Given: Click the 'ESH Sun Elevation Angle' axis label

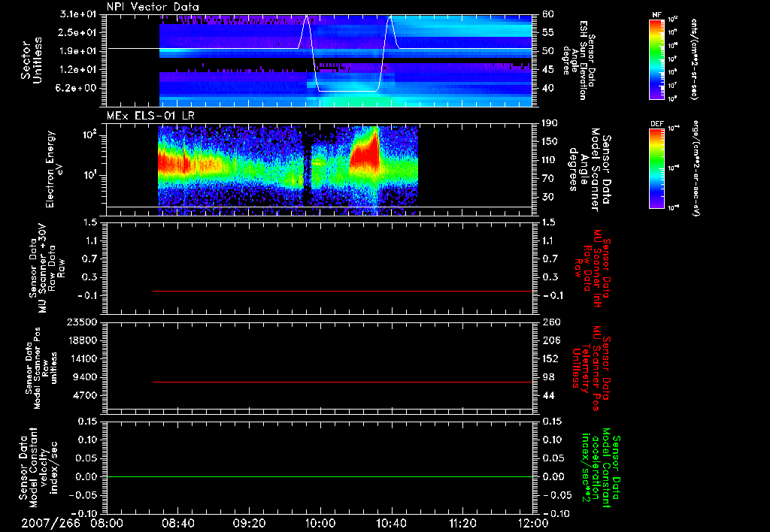Looking at the screenshot, I should pyautogui.click(x=580, y=60).
